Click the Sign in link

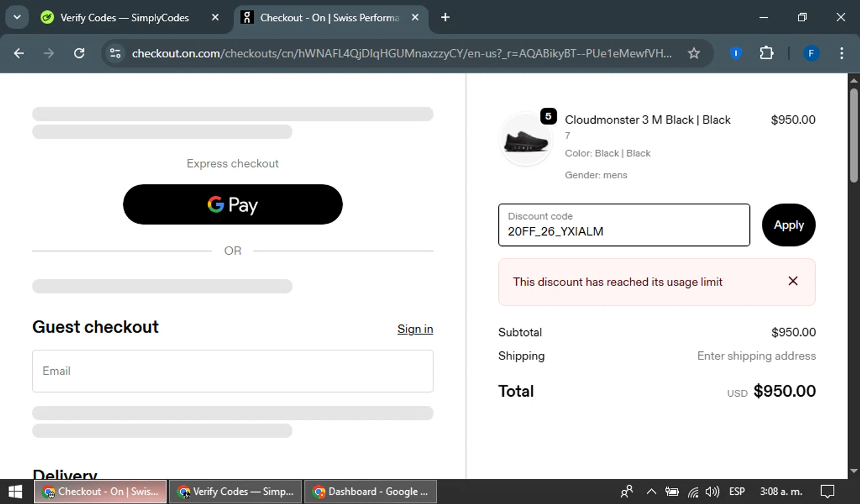[415, 329]
